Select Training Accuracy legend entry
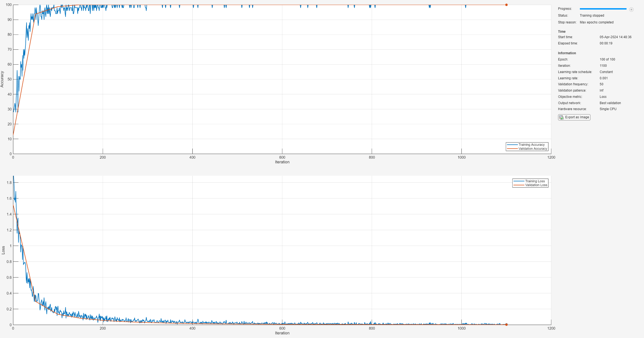644x338 pixels. point(531,145)
